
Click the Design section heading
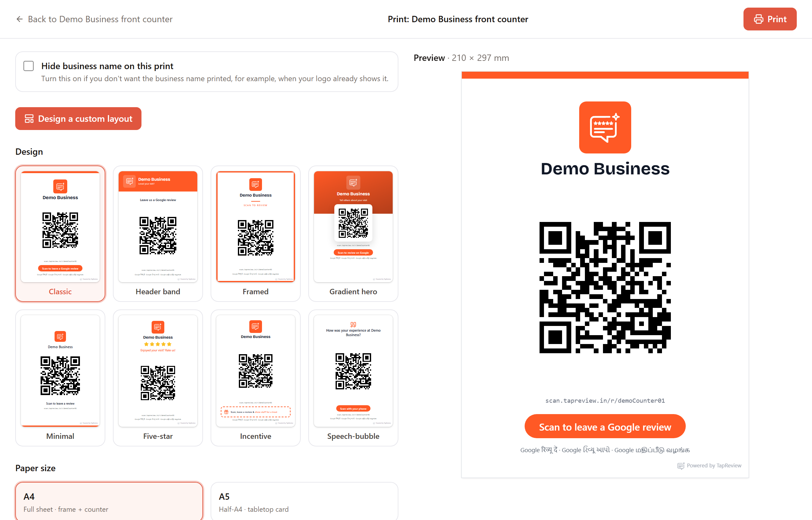[29, 152]
